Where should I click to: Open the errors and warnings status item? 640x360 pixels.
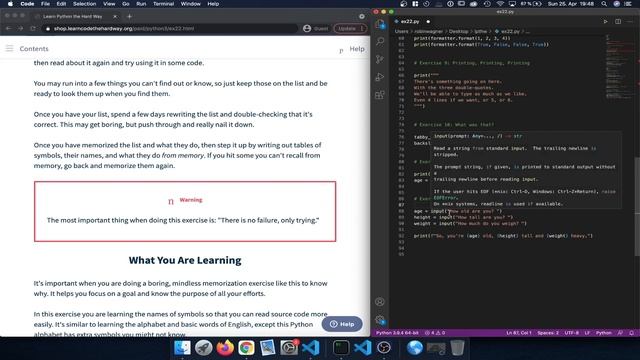(x=435, y=333)
